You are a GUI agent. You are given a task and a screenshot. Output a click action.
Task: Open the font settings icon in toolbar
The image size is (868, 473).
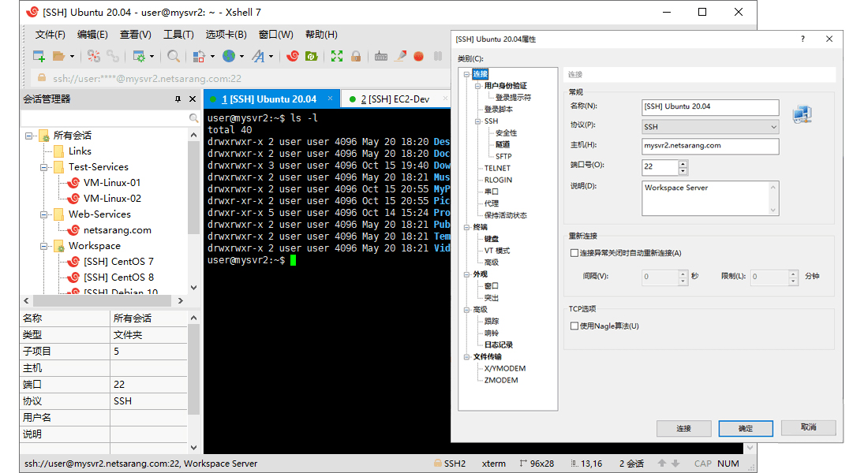coord(260,56)
